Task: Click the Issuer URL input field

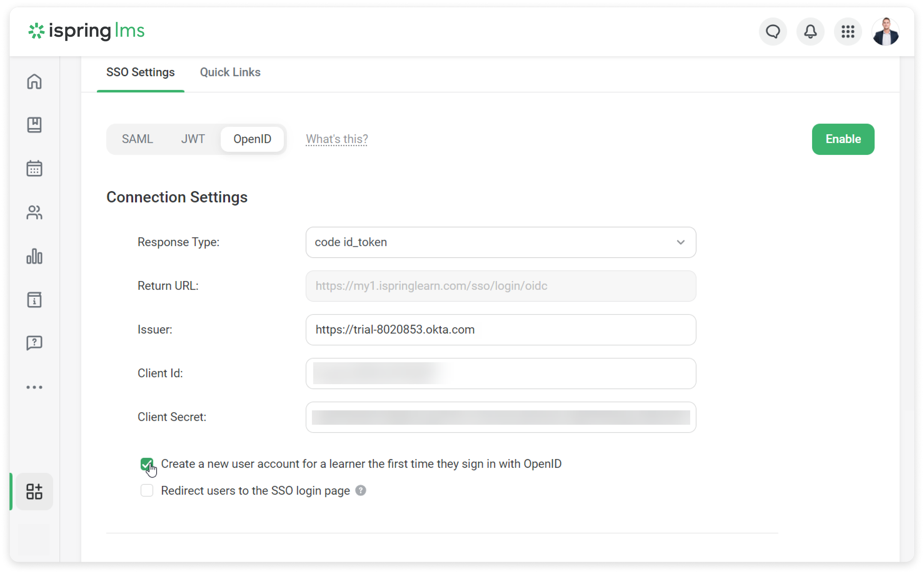Action: (x=500, y=329)
